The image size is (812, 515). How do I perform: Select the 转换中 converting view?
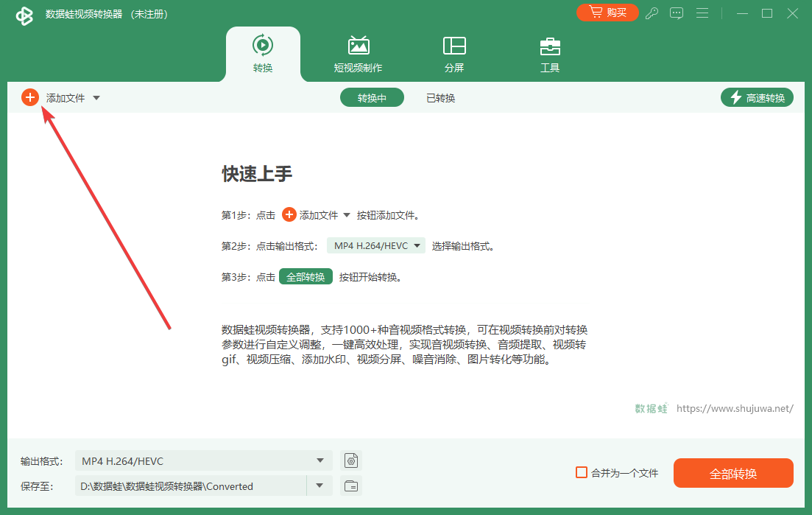[x=372, y=97]
